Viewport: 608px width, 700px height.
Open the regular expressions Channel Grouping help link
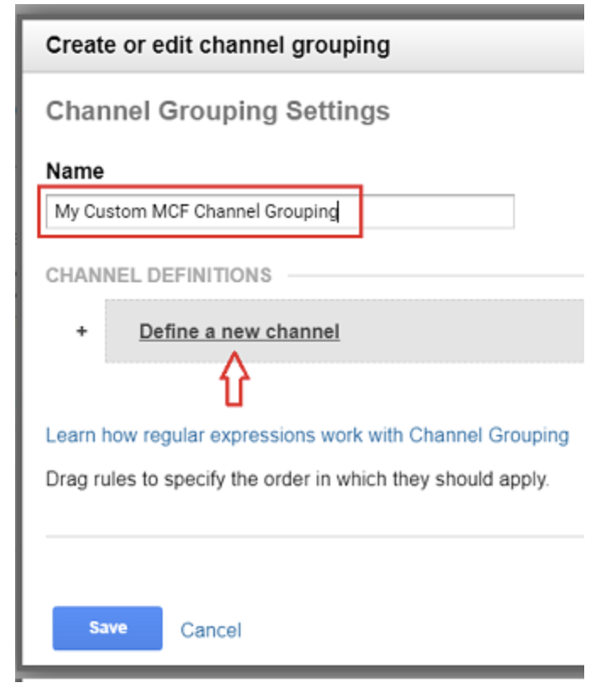pos(307,436)
